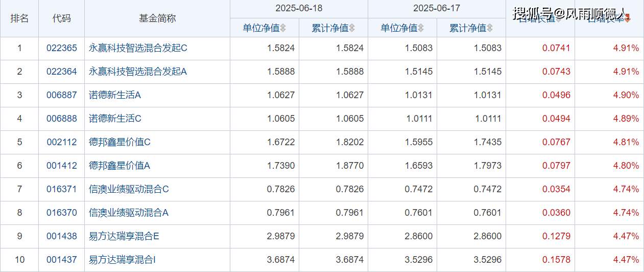Select daily growth value 0.0741
This screenshot has width=644, height=272.
coord(556,48)
